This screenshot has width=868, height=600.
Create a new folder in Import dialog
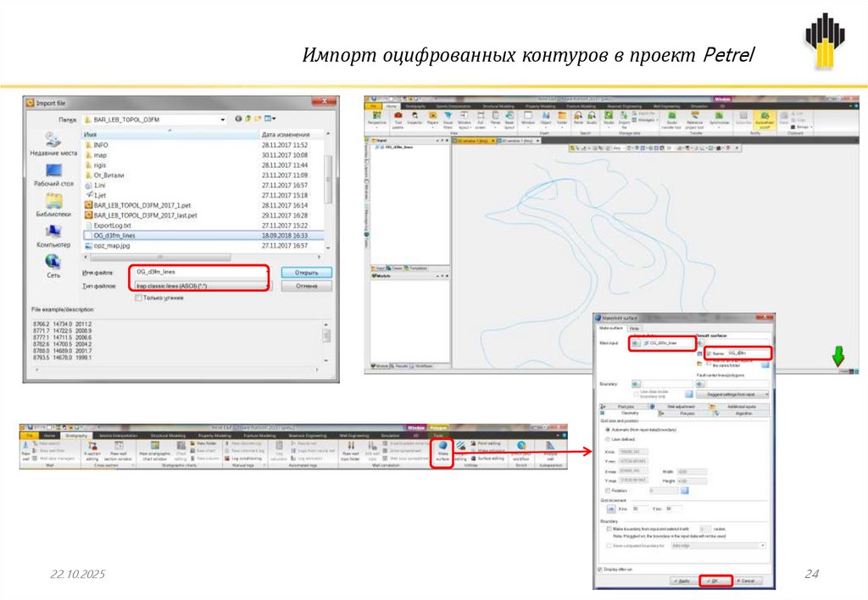click(258, 119)
